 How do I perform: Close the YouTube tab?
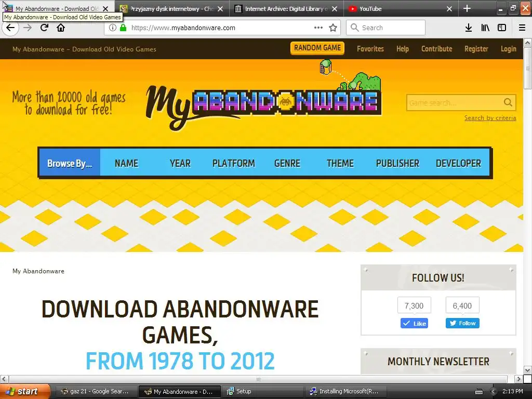(x=449, y=9)
